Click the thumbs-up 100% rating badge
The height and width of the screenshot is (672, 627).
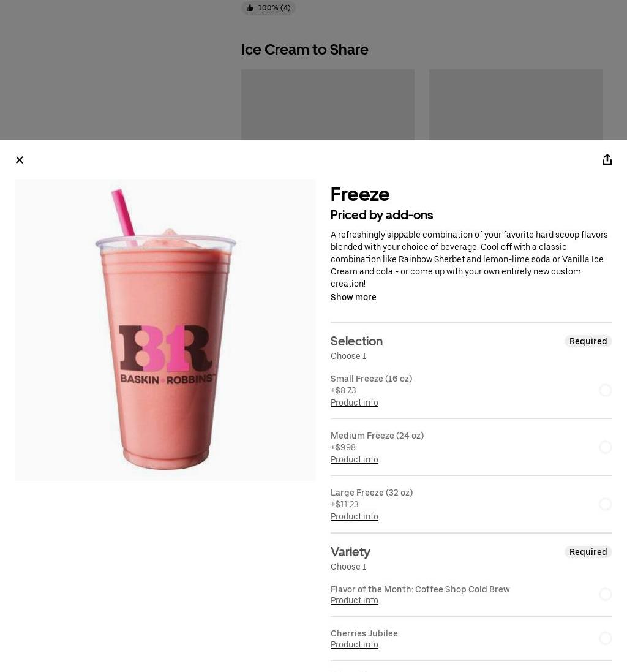point(269,8)
